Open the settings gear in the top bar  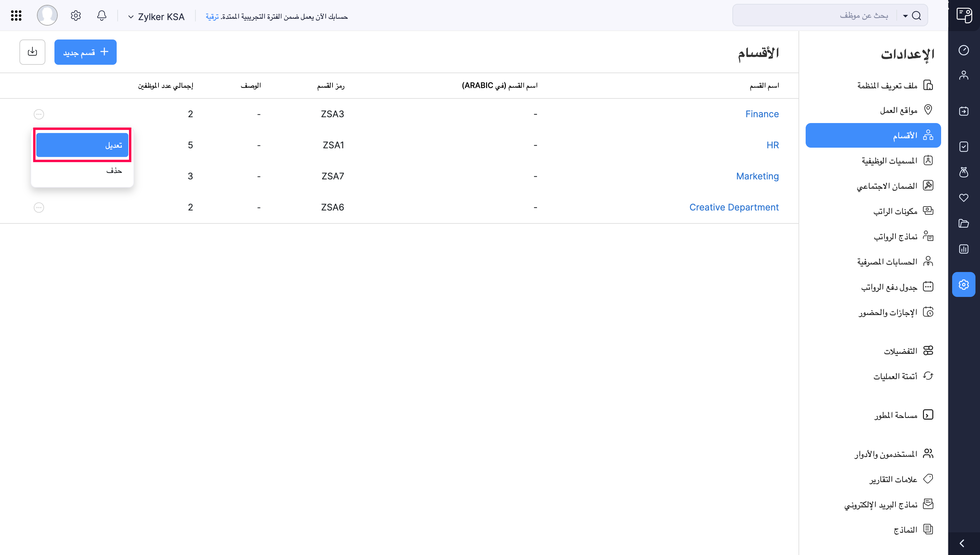point(75,15)
